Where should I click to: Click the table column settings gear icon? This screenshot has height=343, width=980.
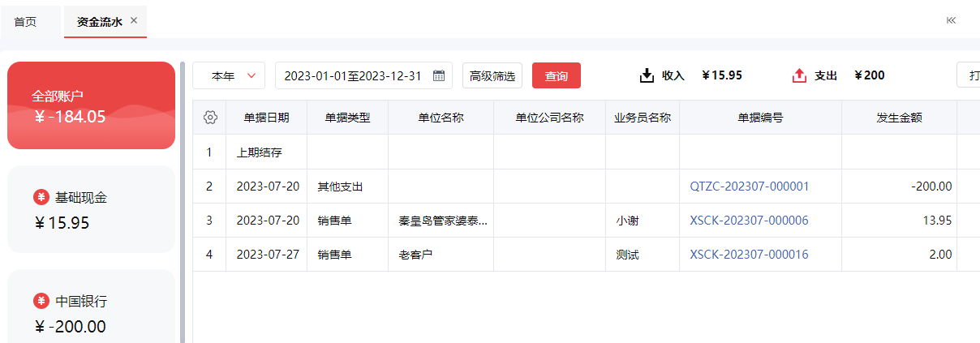[210, 118]
